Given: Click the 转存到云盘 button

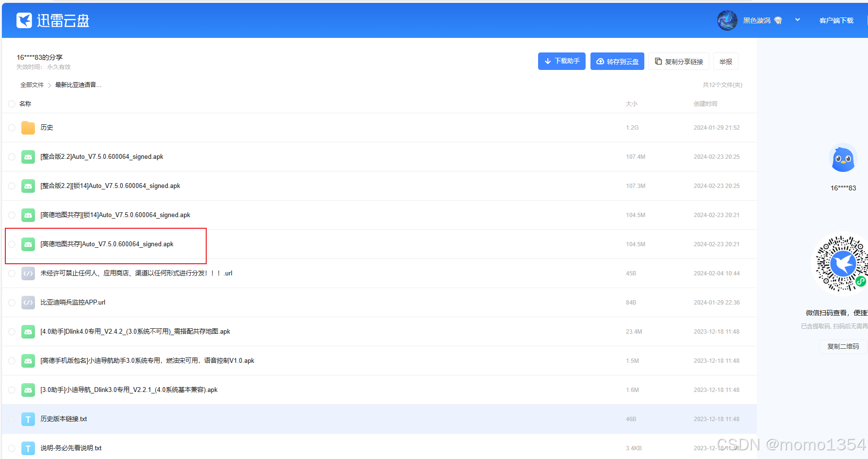Looking at the screenshot, I should click(617, 61).
